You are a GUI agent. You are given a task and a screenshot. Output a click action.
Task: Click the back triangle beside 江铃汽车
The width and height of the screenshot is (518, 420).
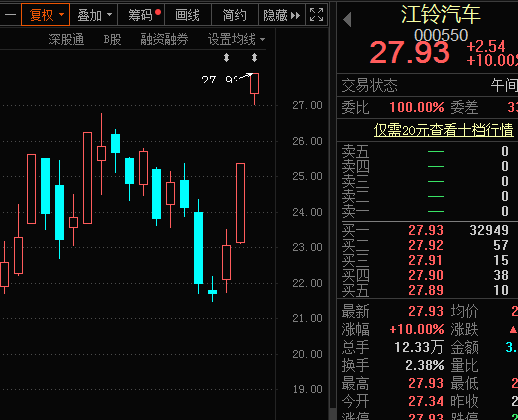(x=347, y=19)
